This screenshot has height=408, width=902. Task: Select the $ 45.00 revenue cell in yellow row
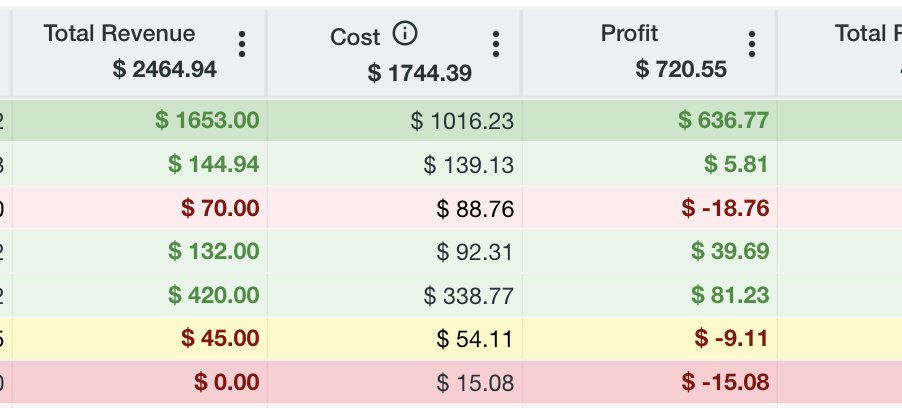click(139, 338)
